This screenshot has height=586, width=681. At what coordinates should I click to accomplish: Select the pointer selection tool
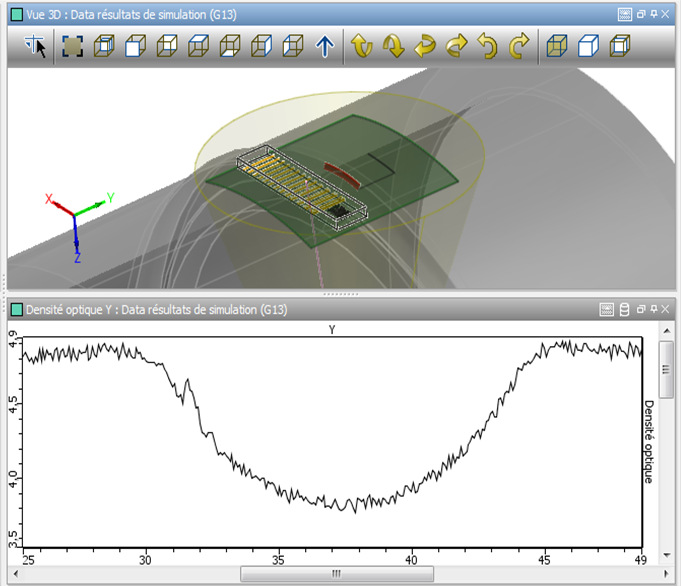click(35, 46)
